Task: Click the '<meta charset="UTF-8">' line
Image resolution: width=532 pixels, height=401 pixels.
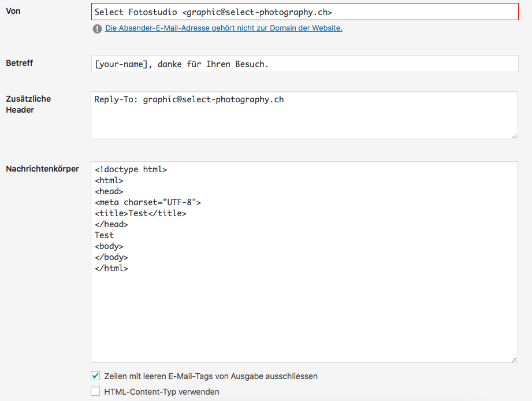Action: click(148, 202)
